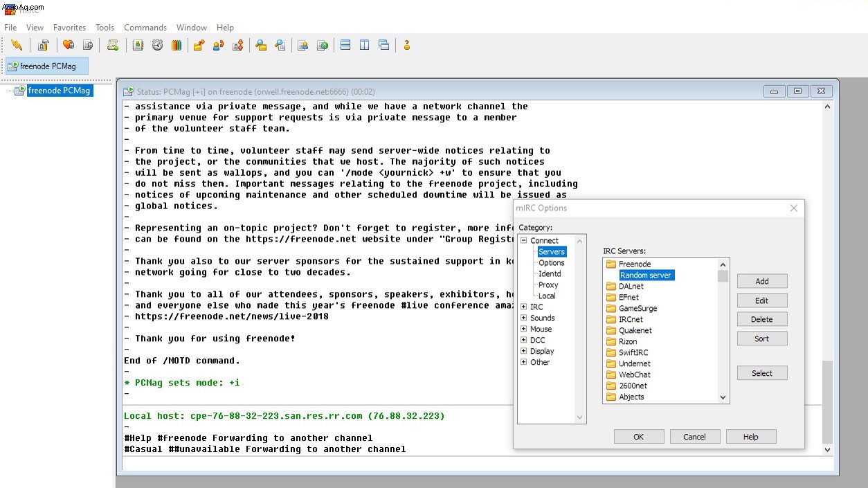Confirm mIRC Options with OK
This screenshot has width=868, height=488.
tap(639, 437)
